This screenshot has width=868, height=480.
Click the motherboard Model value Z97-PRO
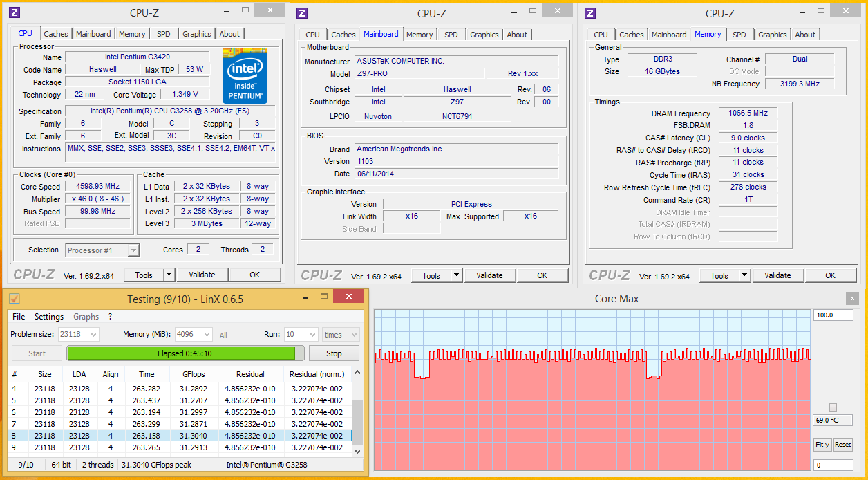coord(419,74)
